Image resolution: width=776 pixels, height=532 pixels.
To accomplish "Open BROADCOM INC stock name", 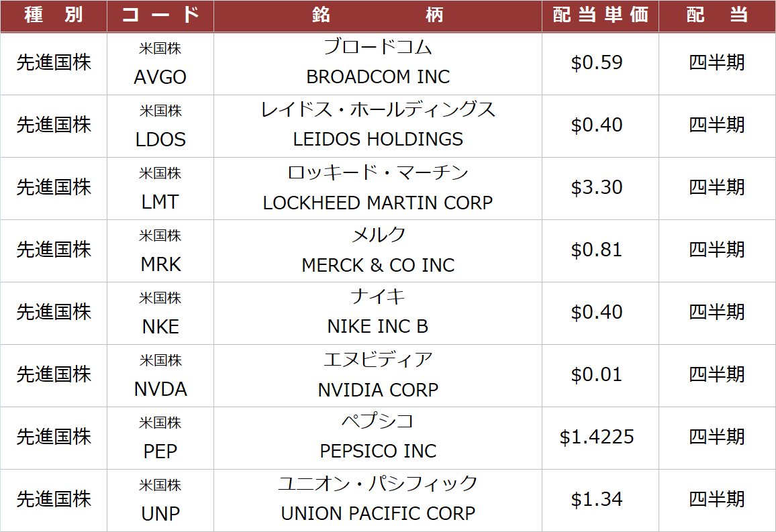I will point(378,77).
